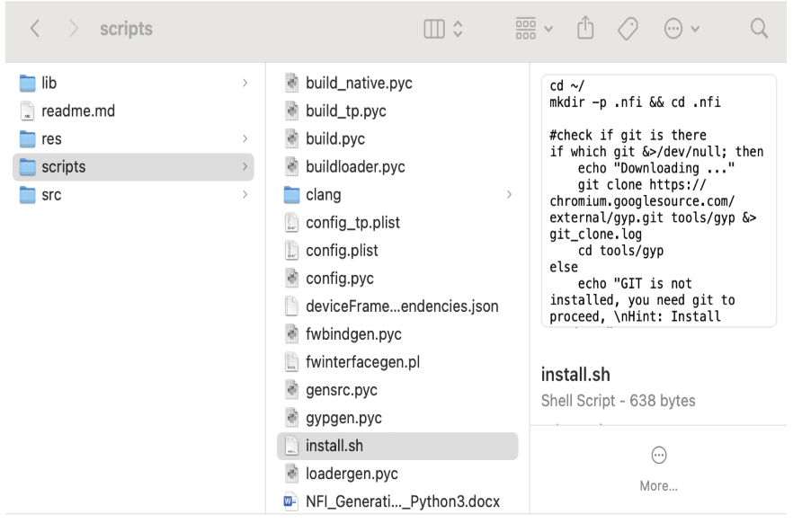Click the More... button in preview pane
Viewport: 793px width, 532px height.
coord(658,469)
